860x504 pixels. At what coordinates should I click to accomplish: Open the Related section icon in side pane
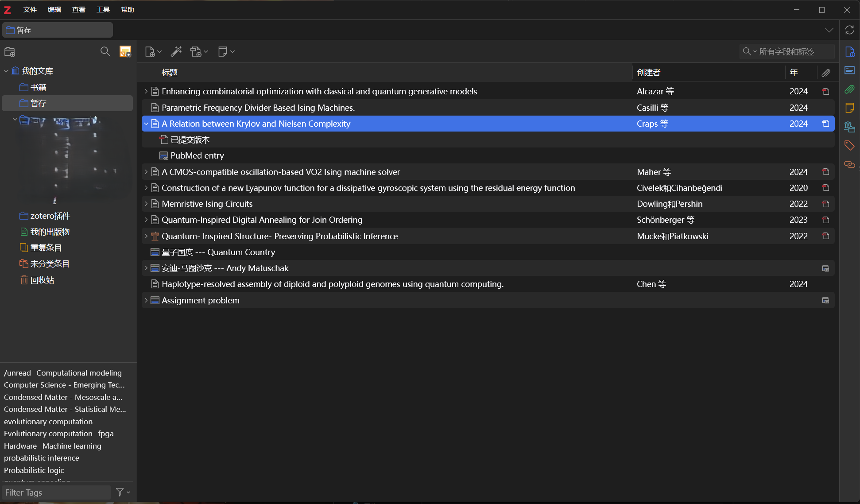(x=849, y=164)
